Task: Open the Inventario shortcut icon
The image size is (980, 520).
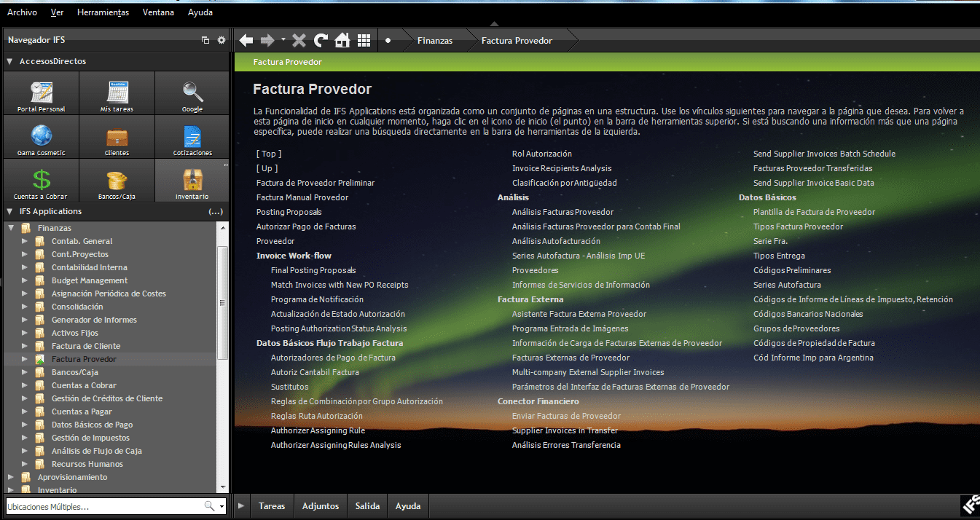Action: point(192,183)
